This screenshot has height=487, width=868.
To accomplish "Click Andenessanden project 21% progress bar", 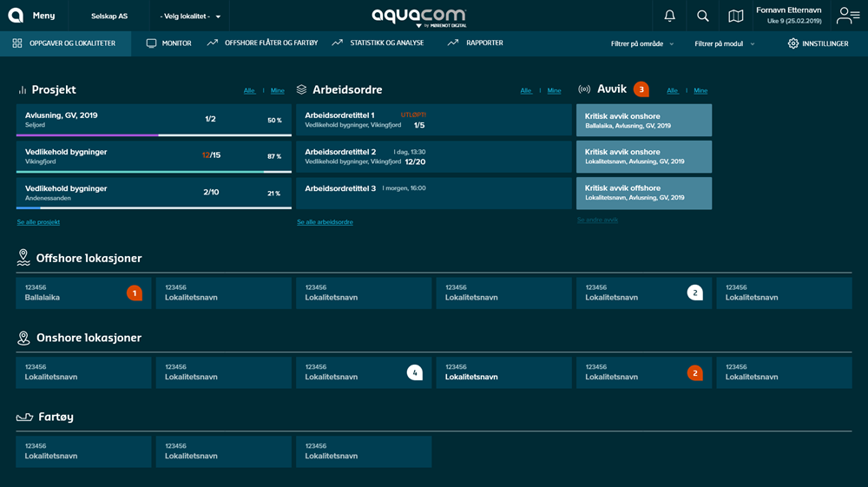I will (154, 208).
